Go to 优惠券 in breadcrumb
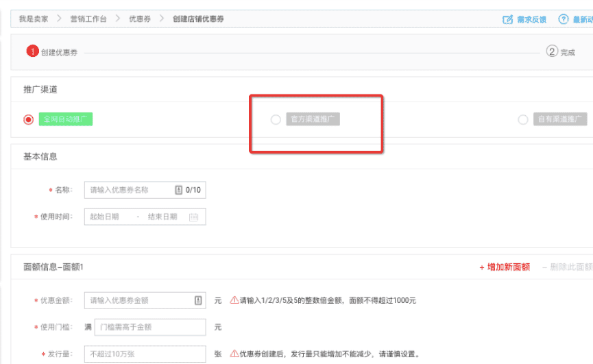This screenshot has height=364, width=593. pyautogui.click(x=141, y=19)
